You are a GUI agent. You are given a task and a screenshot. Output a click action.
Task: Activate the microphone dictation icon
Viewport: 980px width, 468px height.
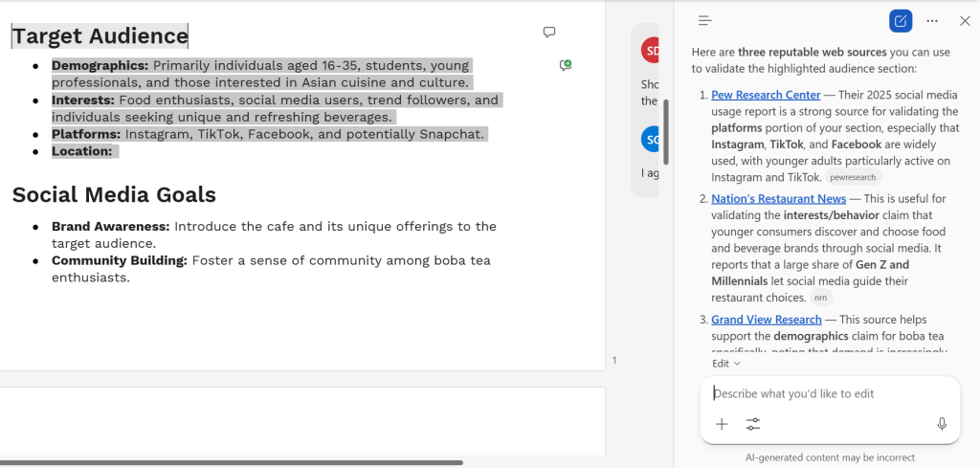point(942,424)
